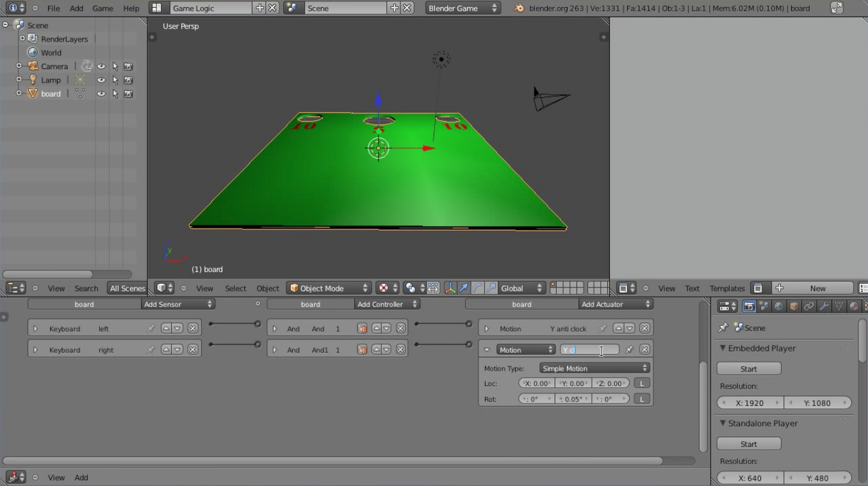Adjust the Rot Y 0.05° value field
The image size is (868, 486).
[574, 399]
